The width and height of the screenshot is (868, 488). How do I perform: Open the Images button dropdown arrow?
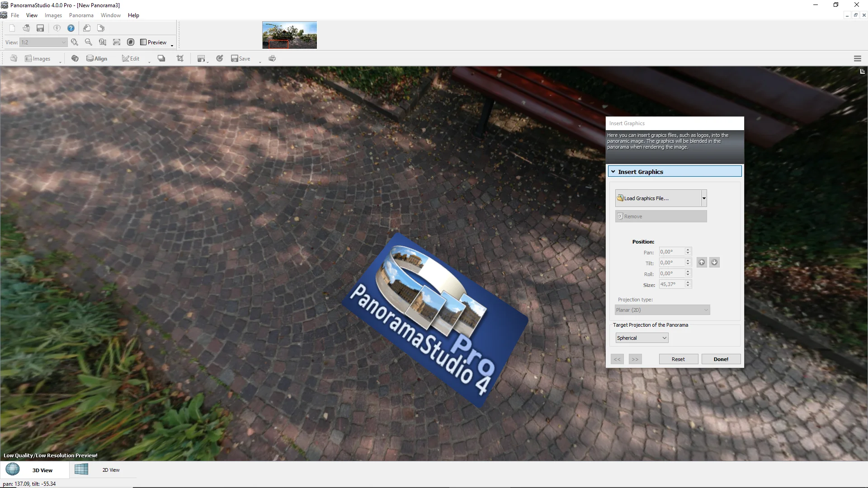click(60, 62)
